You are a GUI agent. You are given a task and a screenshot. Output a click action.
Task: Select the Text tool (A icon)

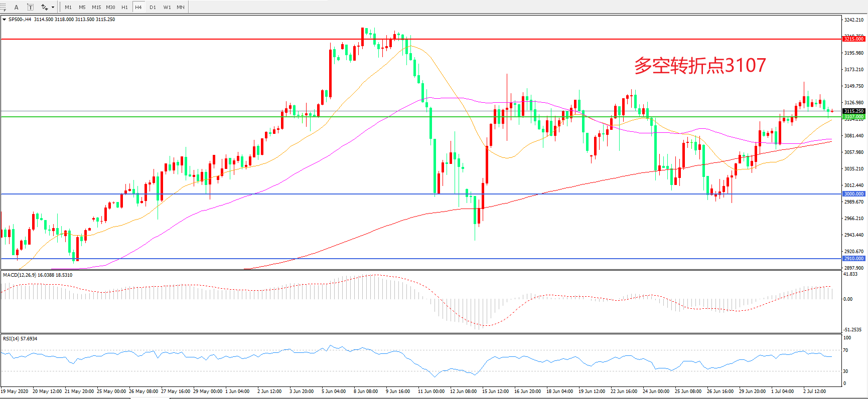pos(16,7)
